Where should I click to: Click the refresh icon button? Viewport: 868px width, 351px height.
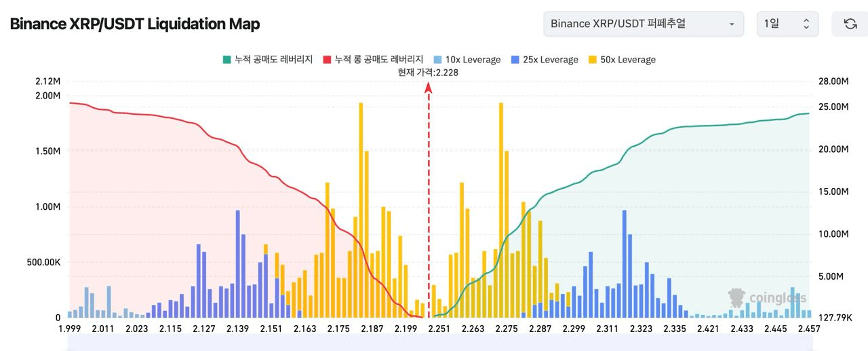click(850, 24)
